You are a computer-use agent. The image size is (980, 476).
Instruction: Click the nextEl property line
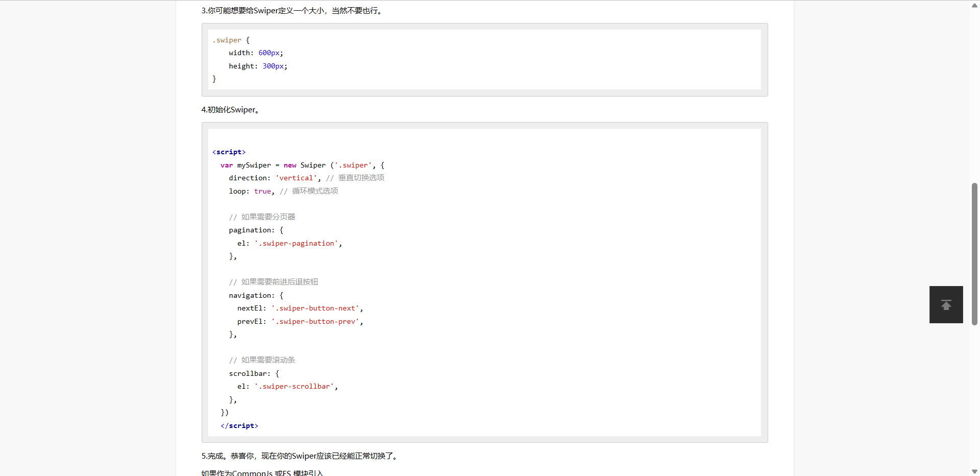300,308
